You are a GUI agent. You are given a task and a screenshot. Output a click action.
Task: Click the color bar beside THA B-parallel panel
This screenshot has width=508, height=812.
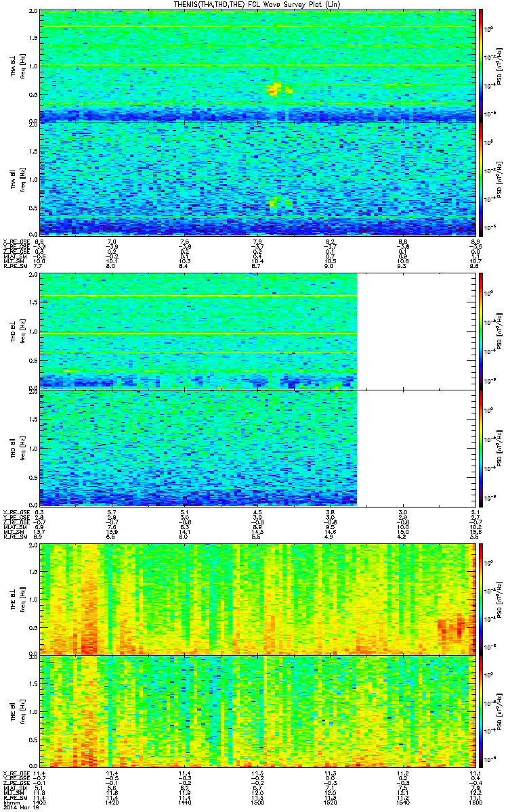(x=481, y=179)
